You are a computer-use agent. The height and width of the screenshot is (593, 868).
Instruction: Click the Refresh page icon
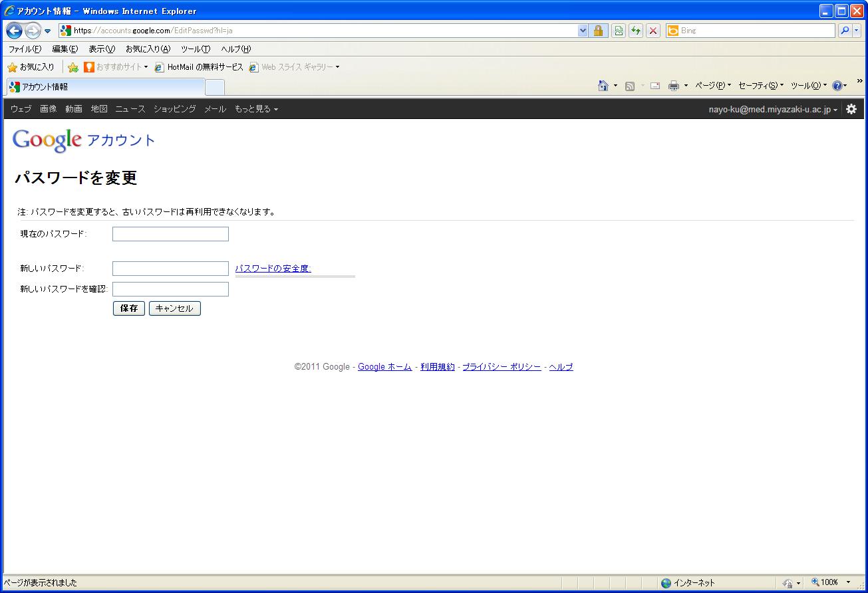[x=636, y=31]
